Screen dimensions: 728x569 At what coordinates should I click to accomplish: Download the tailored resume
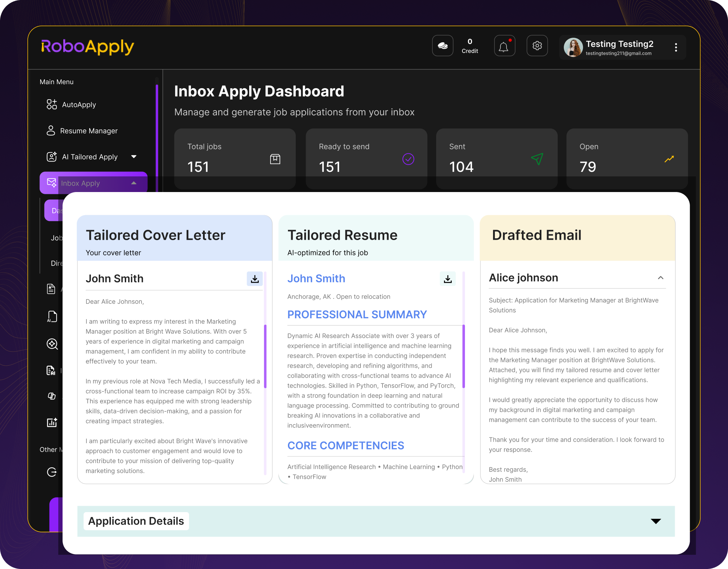[x=448, y=279]
